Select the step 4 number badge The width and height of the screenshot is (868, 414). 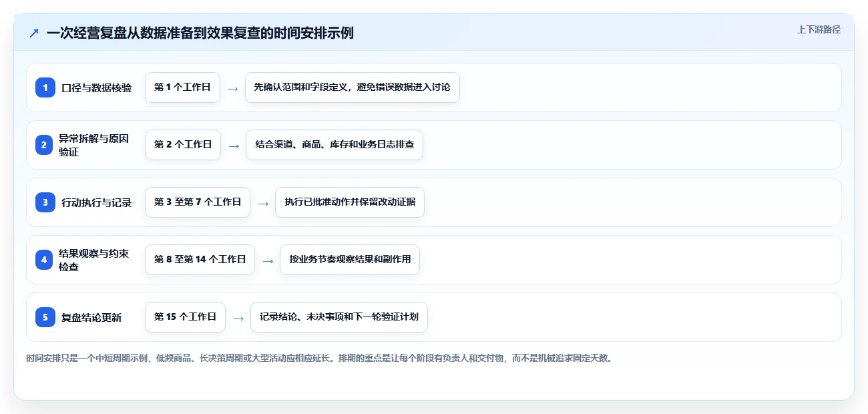pos(45,260)
